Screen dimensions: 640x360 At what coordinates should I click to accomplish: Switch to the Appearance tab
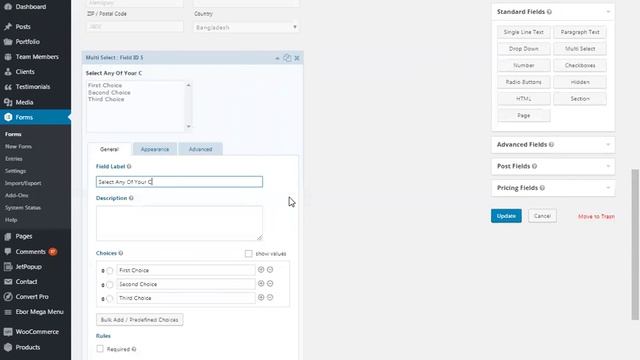[x=155, y=149]
